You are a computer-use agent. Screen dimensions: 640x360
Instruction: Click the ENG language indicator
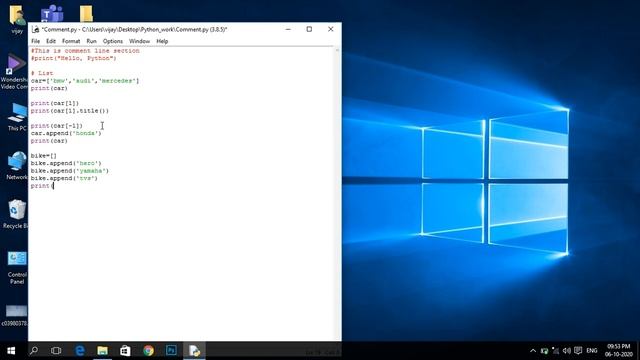[592, 351]
